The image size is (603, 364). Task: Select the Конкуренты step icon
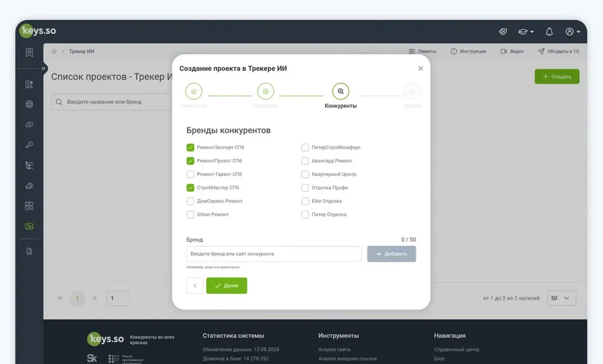coord(341,91)
